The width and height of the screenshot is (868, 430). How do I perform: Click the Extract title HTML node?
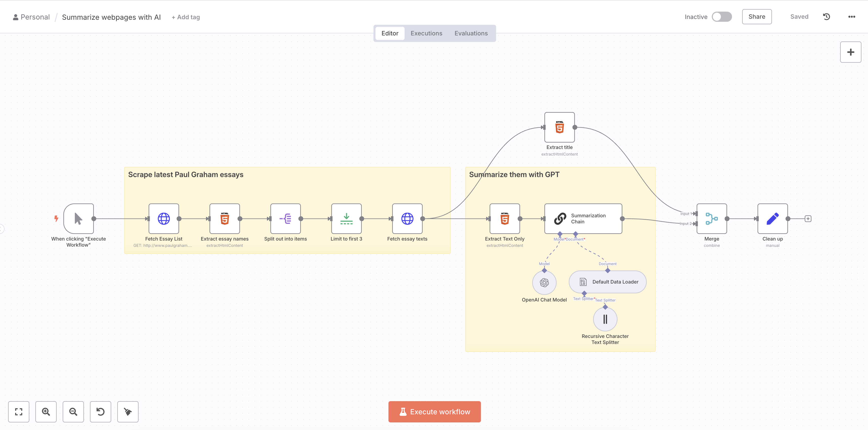coord(559,127)
